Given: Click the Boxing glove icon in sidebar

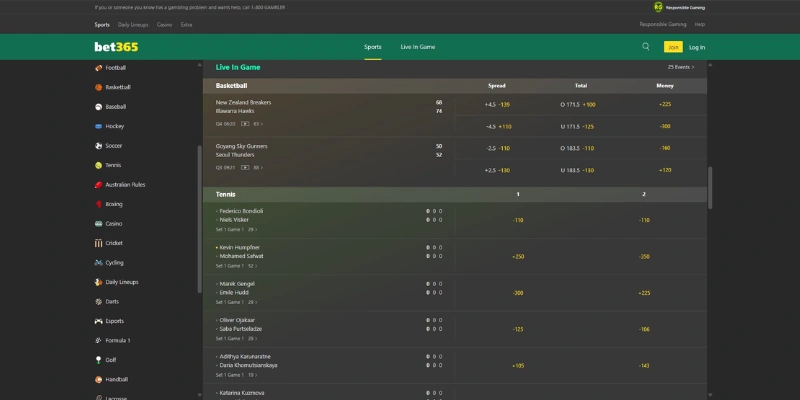Looking at the screenshot, I should (98, 204).
